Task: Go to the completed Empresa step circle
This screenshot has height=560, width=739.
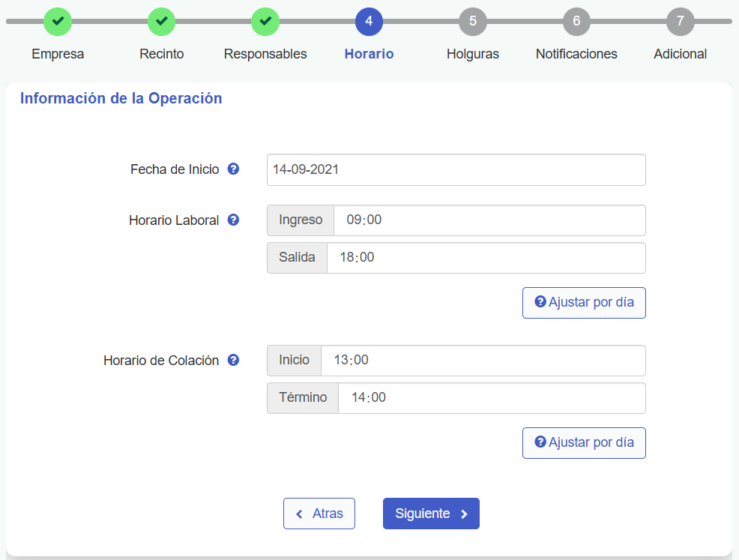Action: tap(58, 21)
